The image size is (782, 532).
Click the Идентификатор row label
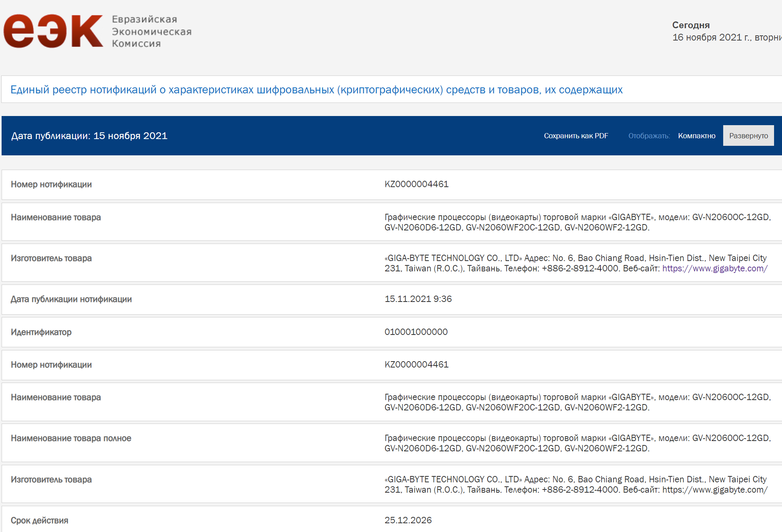click(41, 332)
